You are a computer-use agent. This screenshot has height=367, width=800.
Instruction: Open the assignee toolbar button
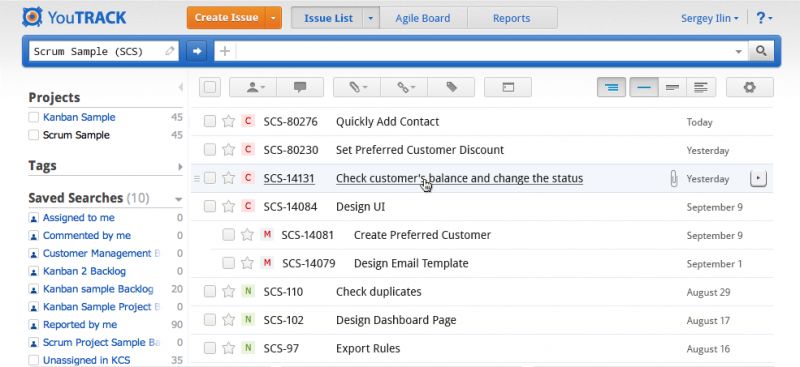pos(253,87)
